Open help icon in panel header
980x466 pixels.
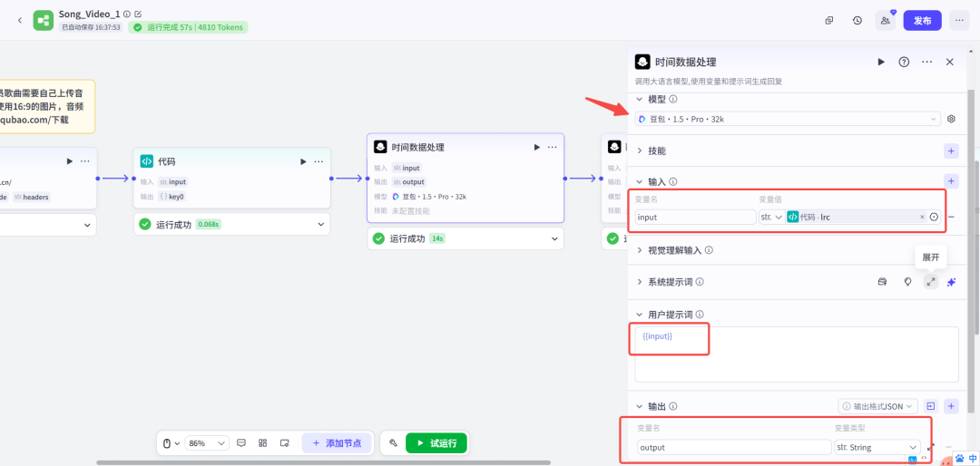click(904, 62)
